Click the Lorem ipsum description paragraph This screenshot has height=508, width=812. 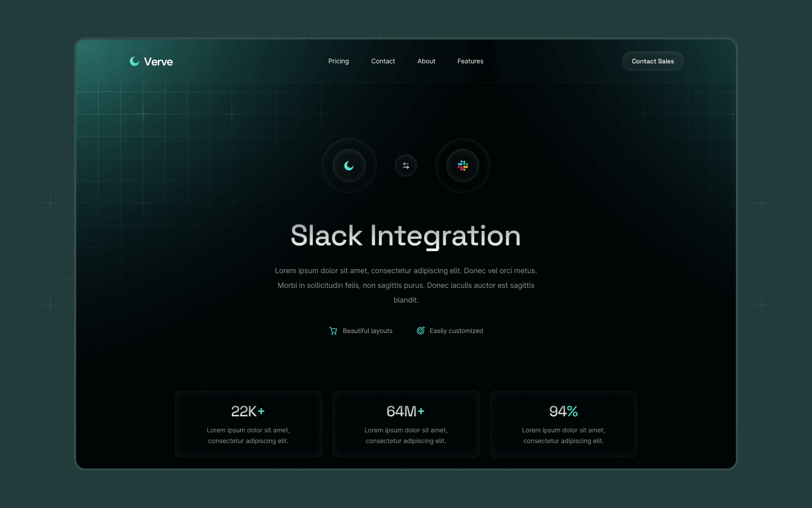click(x=406, y=285)
